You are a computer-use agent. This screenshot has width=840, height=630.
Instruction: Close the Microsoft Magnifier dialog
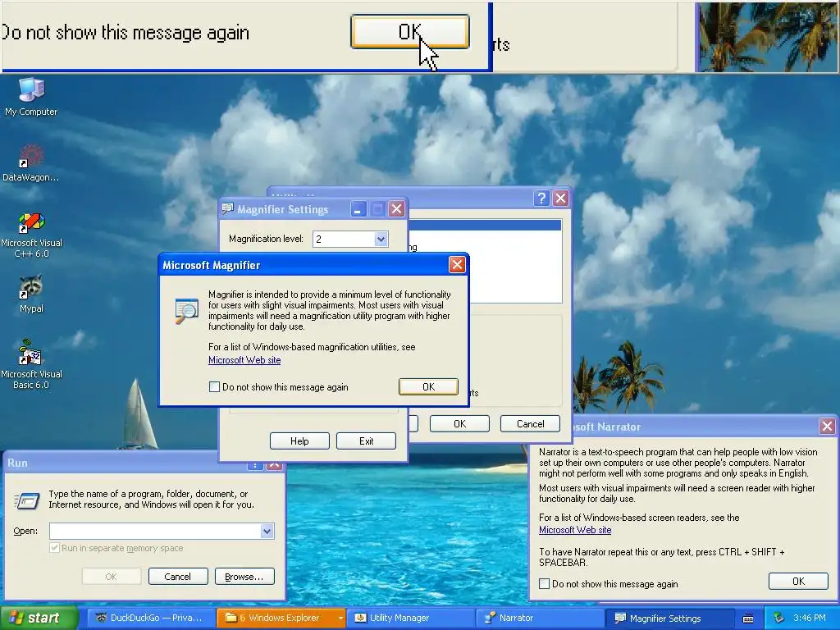pyautogui.click(x=457, y=265)
